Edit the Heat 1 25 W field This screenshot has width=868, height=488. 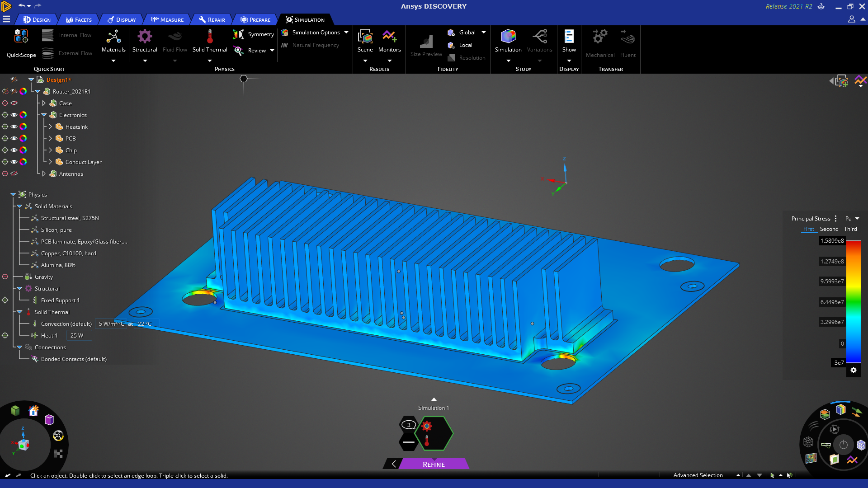click(79, 336)
